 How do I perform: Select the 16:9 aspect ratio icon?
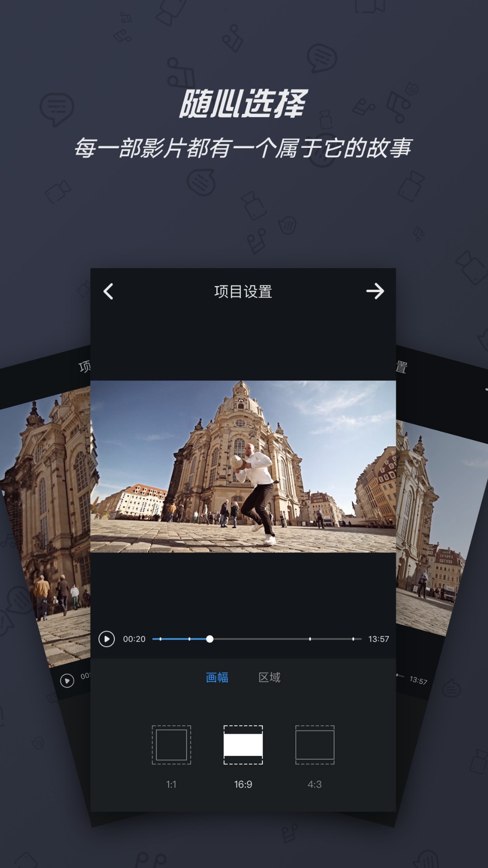click(243, 745)
